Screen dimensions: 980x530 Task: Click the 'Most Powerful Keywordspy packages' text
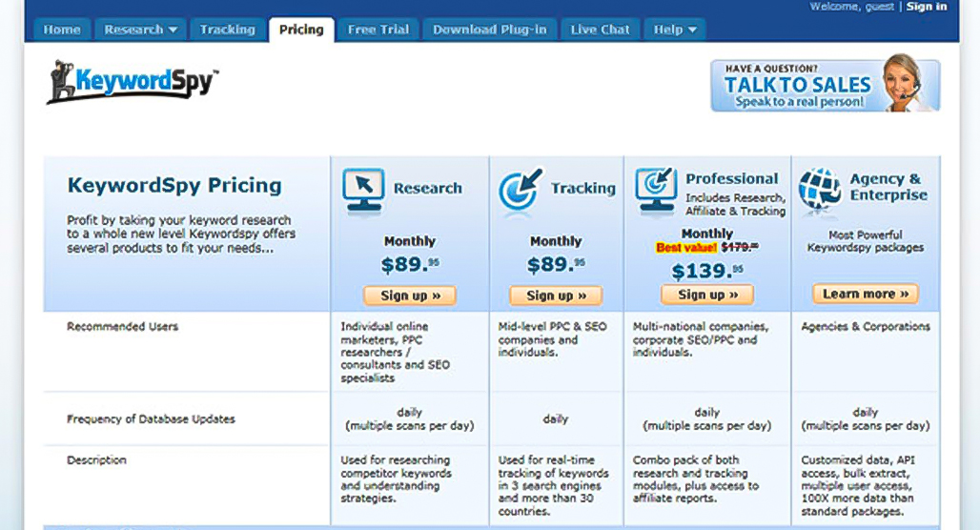click(x=866, y=241)
